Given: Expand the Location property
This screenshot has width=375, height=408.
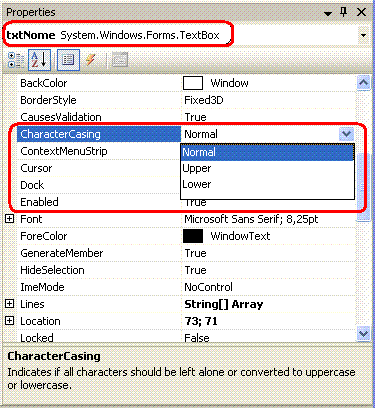Looking at the screenshot, I should 10,321.
